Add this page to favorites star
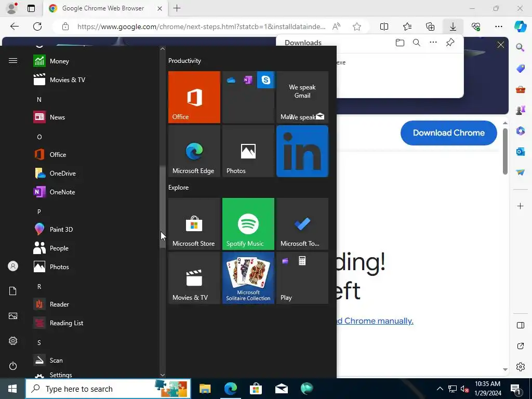 click(x=356, y=26)
